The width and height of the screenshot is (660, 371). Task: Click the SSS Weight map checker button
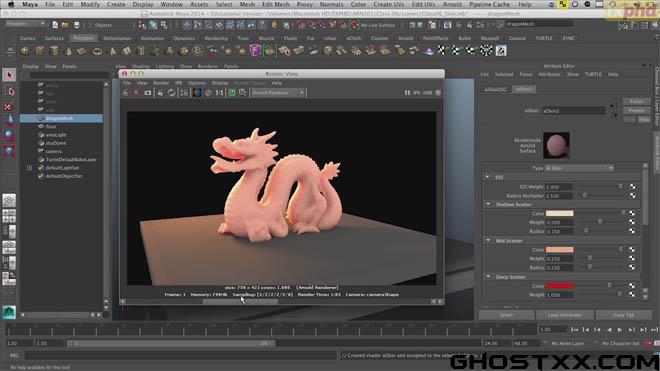click(632, 187)
